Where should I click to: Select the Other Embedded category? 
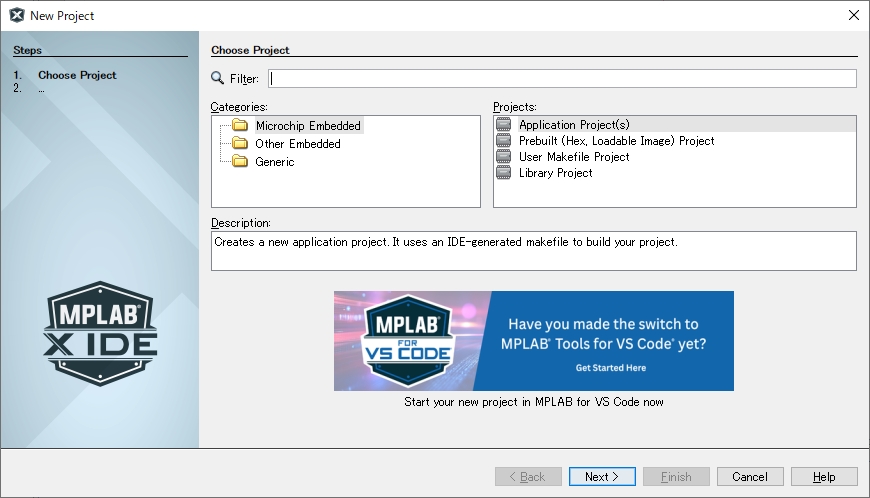[298, 144]
